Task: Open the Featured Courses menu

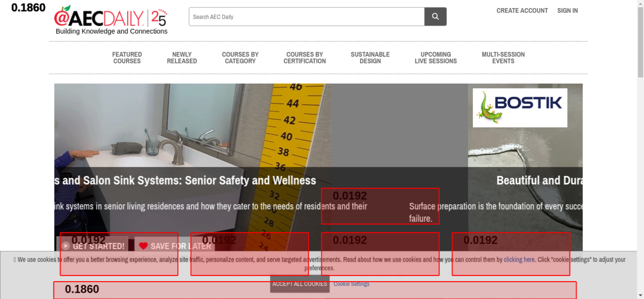Action: point(127,58)
